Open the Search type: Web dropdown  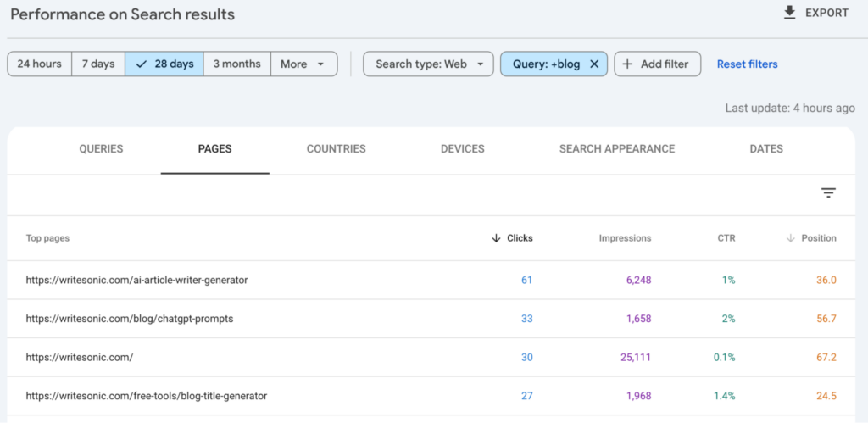tap(428, 64)
